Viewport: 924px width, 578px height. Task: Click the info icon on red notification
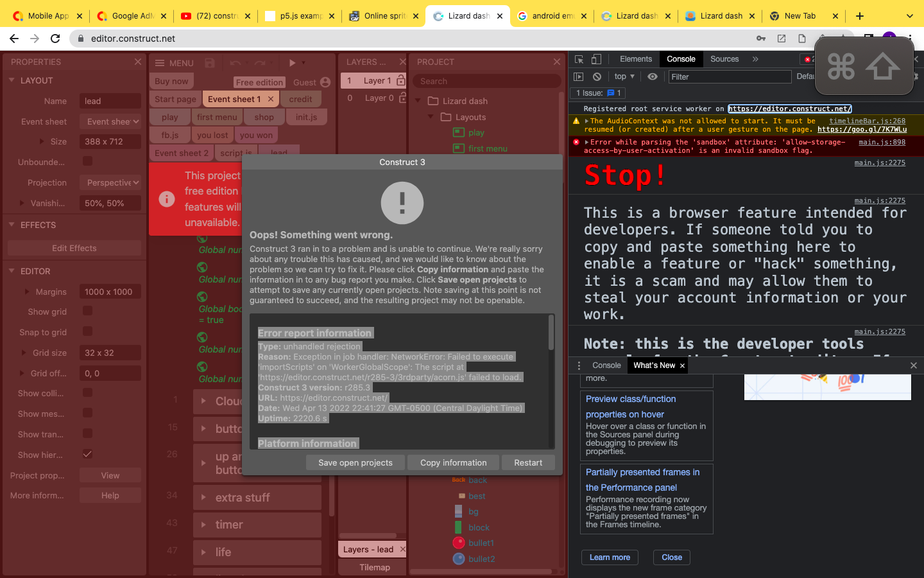167,199
